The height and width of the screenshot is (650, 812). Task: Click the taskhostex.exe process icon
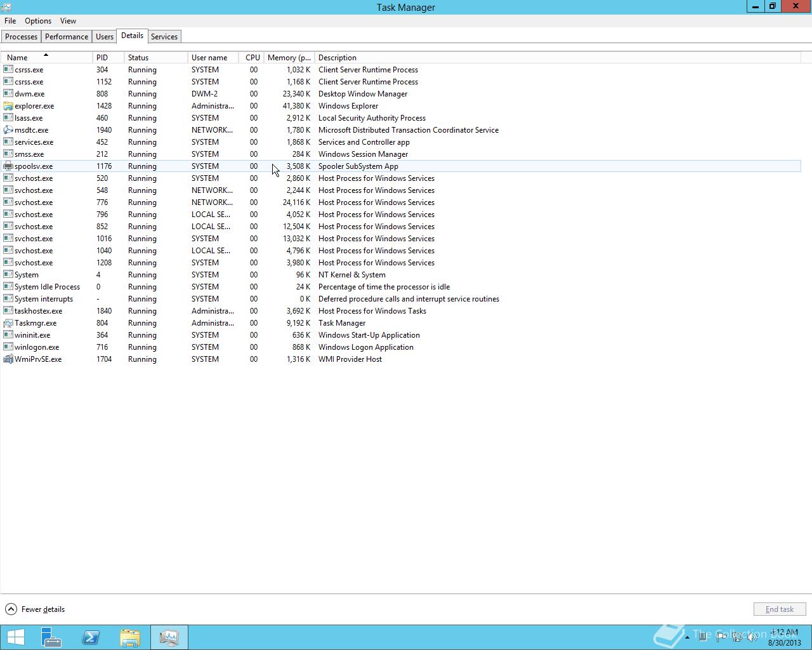tap(8, 311)
